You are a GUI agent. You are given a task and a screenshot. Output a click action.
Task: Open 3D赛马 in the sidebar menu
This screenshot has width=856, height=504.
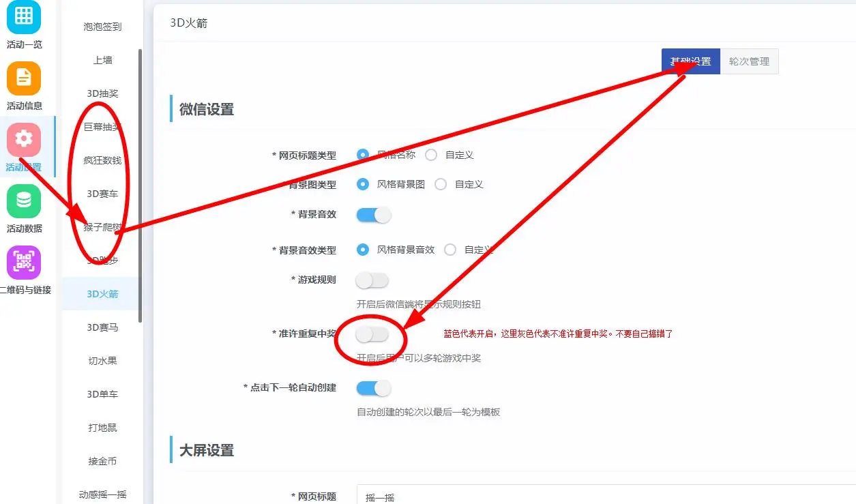click(x=102, y=327)
